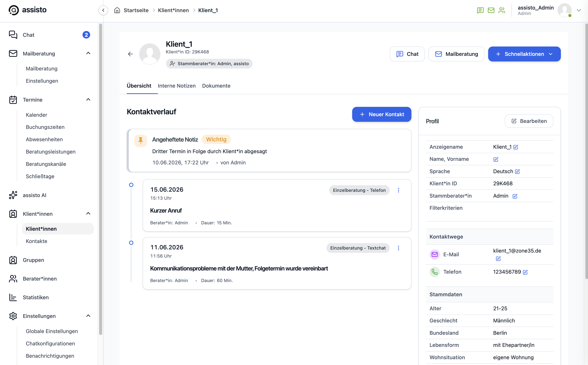Open Globale Einstellungen in sidebar
Image resolution: width=588 pixels, height=365 pixels.
52,331
